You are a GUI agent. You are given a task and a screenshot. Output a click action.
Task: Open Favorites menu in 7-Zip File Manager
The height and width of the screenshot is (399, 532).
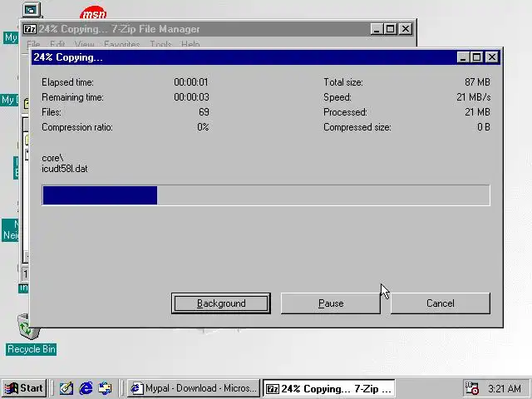click(122, 44)
